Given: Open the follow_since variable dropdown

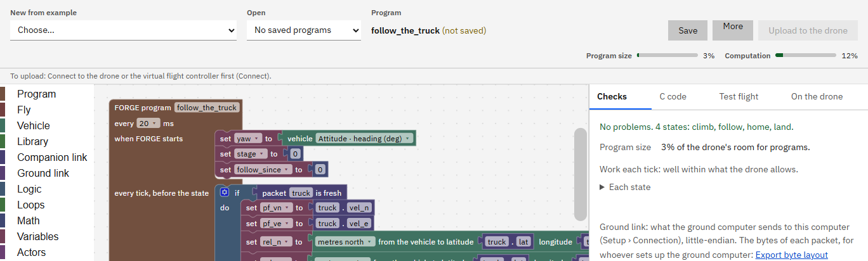Looking at the screenshot, I should click(263, 169).
